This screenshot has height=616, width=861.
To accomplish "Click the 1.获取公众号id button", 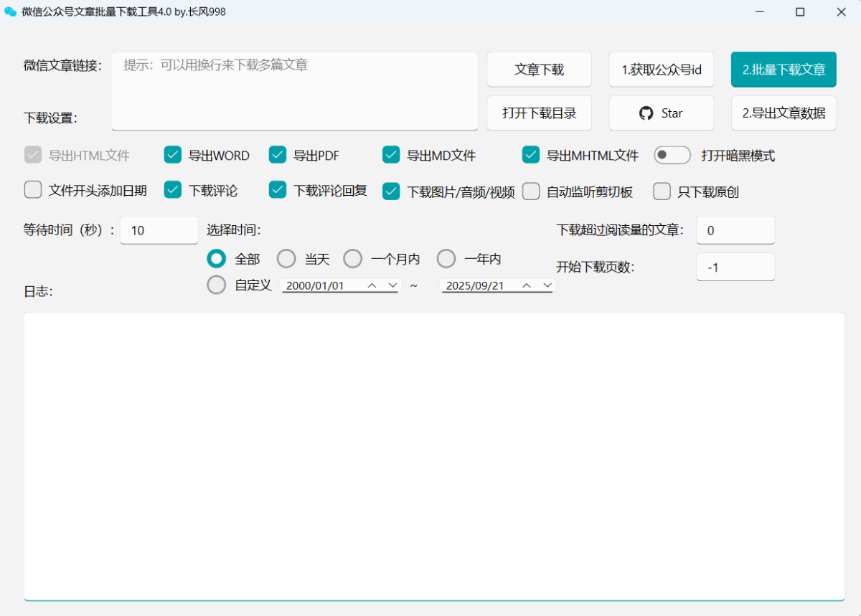I will coord(661,70).
